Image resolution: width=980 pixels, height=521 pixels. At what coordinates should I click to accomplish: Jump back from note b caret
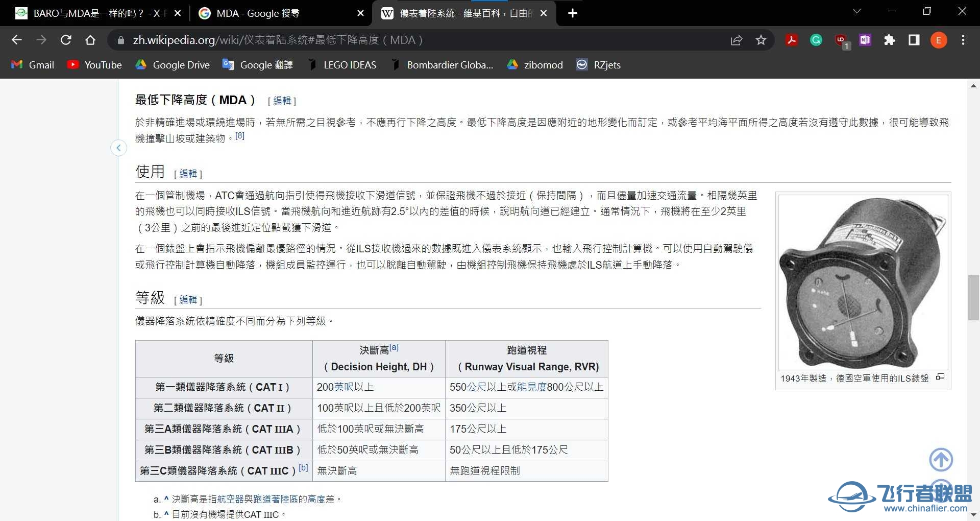pos(166,514)
